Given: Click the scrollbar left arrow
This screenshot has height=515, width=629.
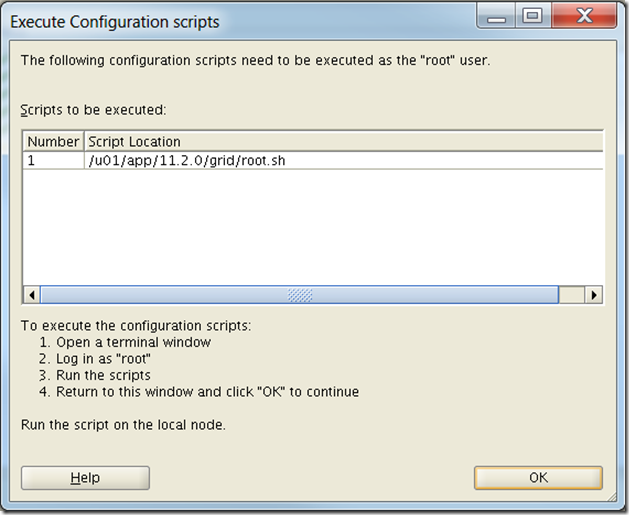Looking at the screenshot, I should 32,295.
